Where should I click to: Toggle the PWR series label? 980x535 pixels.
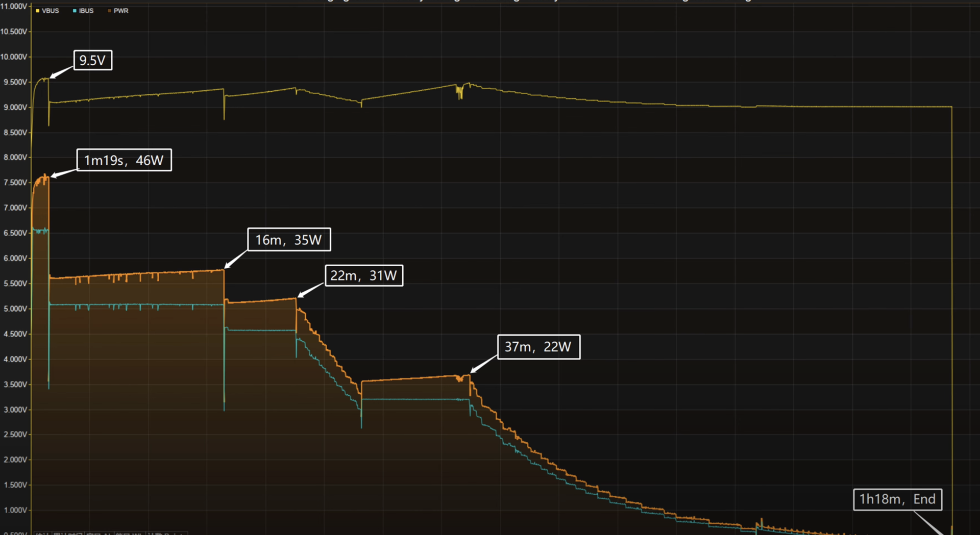click(x=121, y=11)
